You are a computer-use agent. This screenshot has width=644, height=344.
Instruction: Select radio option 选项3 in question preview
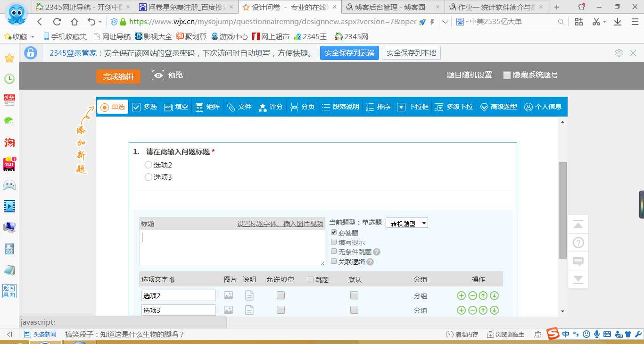point(149,177)
